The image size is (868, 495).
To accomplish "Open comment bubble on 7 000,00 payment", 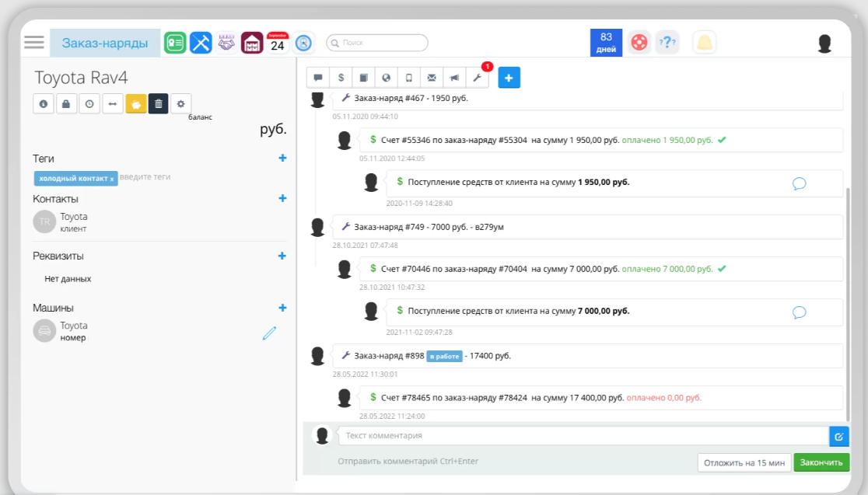I will coord(799,312).
